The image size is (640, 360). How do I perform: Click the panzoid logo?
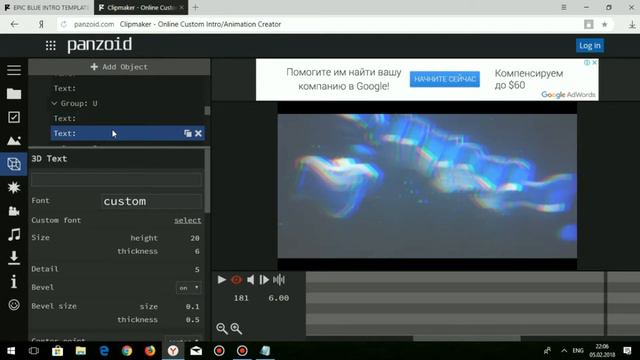pyautogui.click(x=100, y=45)
